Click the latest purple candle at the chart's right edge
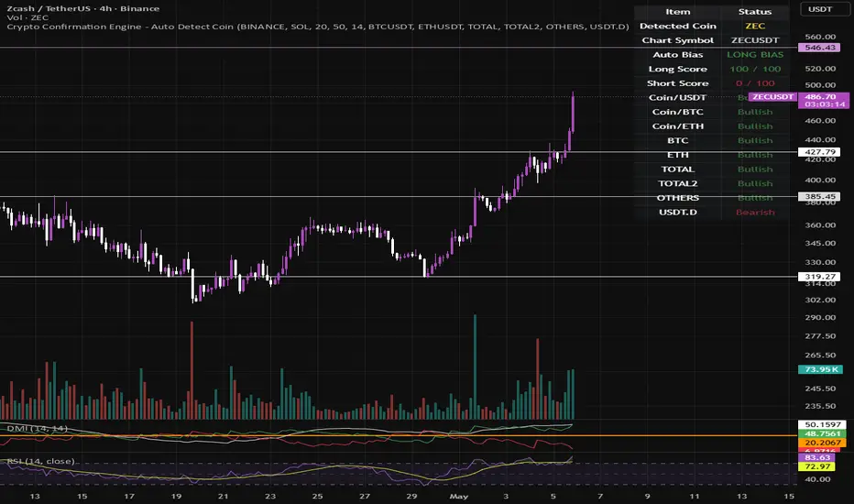Screen dimensions: 854x504 coord(573,112)
